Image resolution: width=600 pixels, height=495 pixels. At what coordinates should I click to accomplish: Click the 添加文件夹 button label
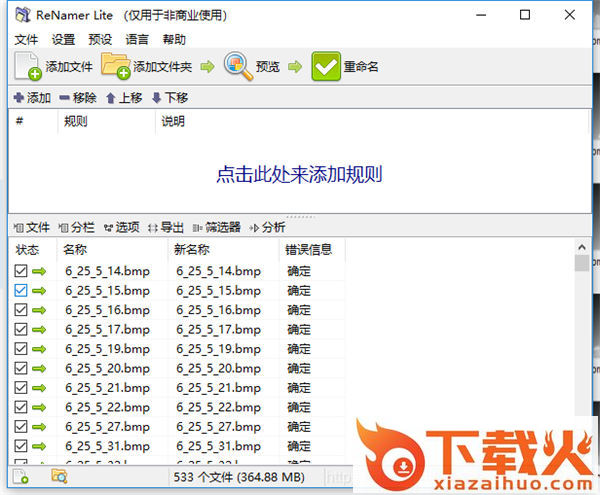pos(163,67)
